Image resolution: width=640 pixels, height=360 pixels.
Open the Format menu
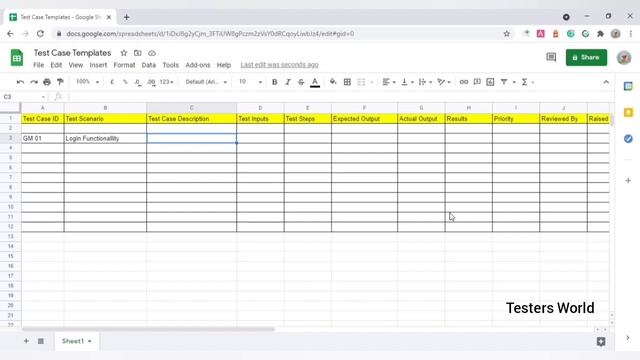(x=124, y=65)
